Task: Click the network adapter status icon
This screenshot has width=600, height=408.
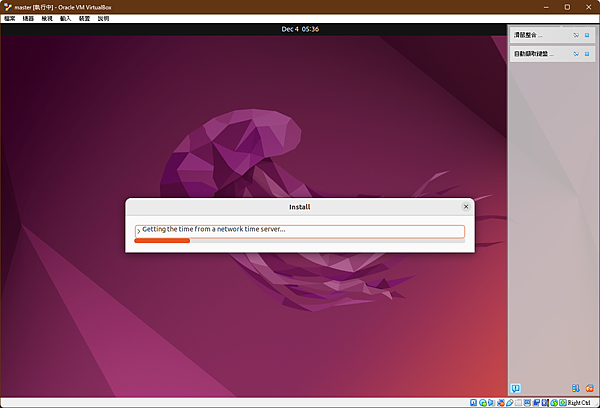Action: click(x=501, y=403)
